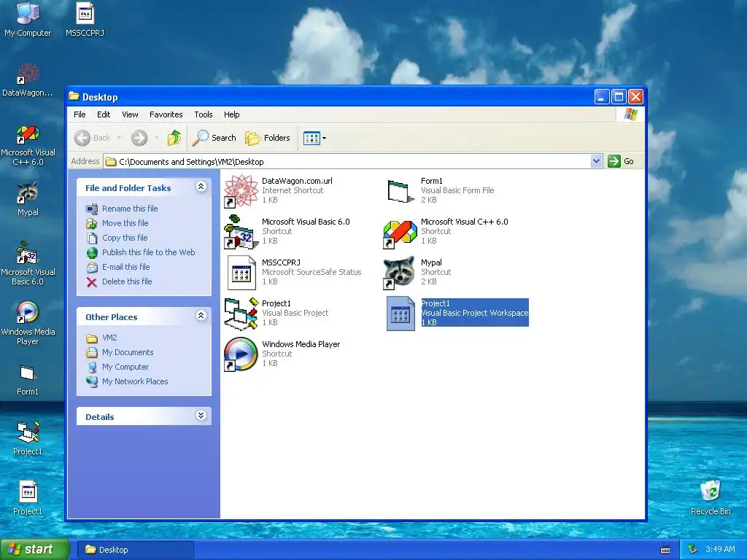This screenshot has height=560, width=747.
Task: Collapse the Other Places panel
Action: click(201, 315)
